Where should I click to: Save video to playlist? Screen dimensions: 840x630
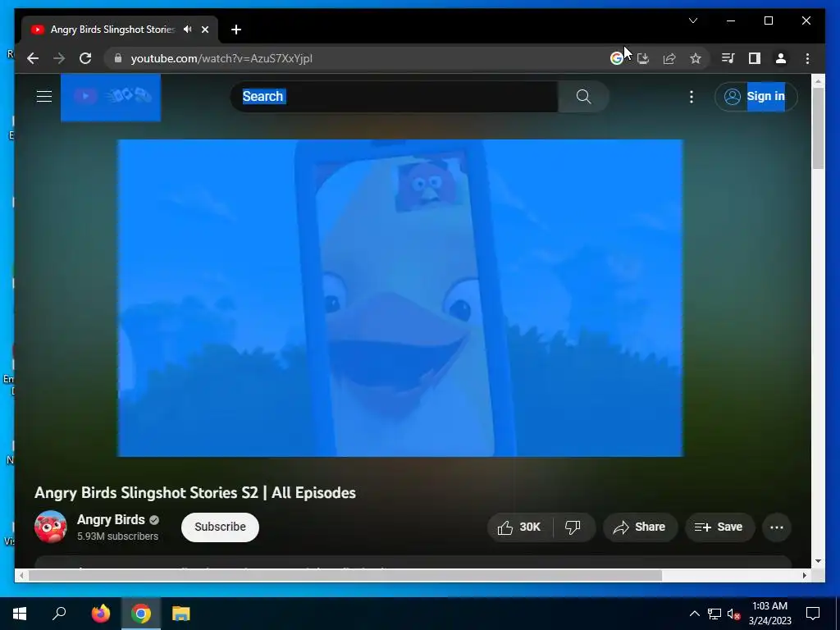(x=719, y=527)
